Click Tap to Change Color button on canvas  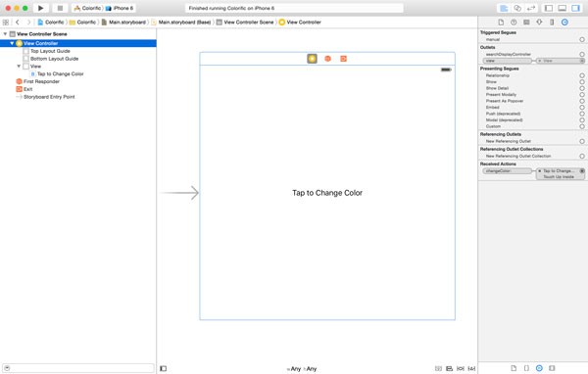tap(327, 193)
